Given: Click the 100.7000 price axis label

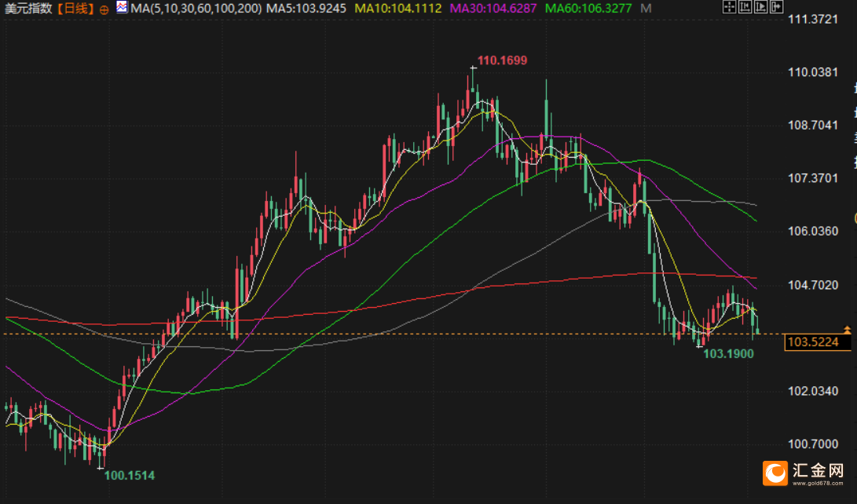Looking at the screenshot, I should tap(813, 444).
